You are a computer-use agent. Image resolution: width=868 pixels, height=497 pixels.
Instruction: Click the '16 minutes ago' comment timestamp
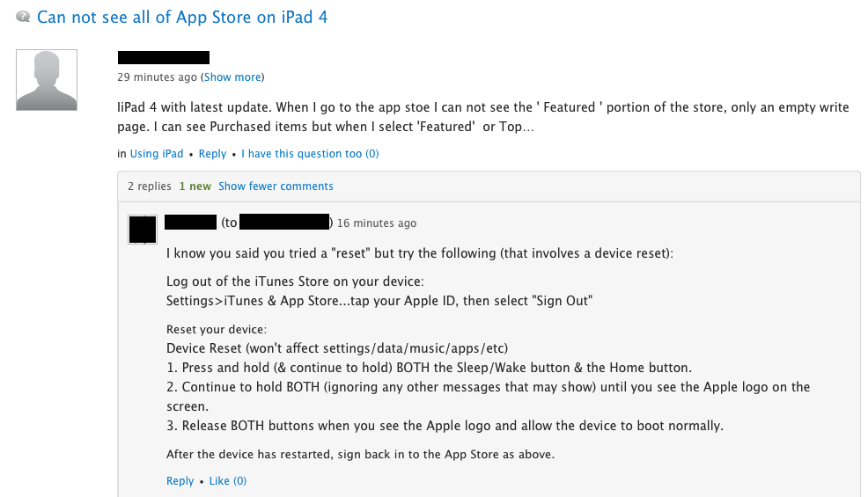tap(377, 223)
